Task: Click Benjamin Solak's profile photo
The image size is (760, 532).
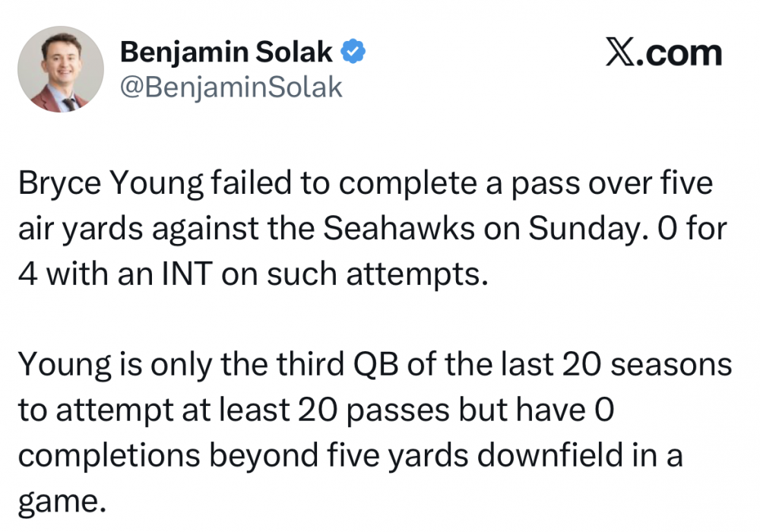Action: click(x=60, y=69)
